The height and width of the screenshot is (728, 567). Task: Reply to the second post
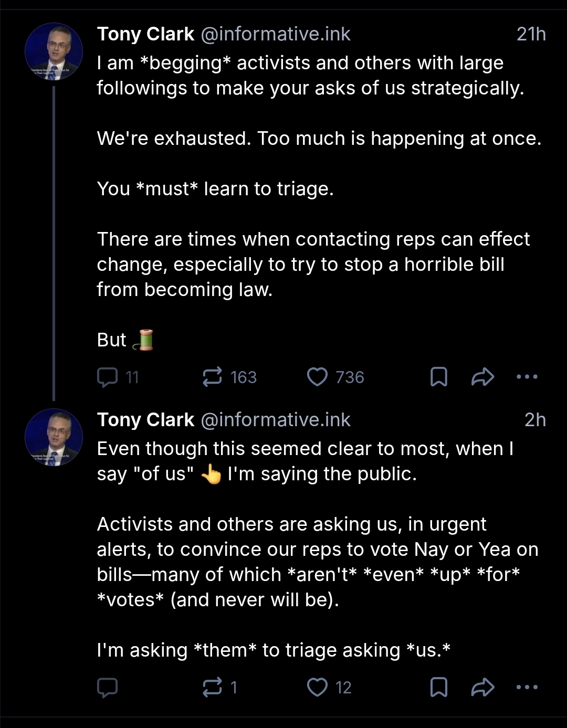(108, 687)
